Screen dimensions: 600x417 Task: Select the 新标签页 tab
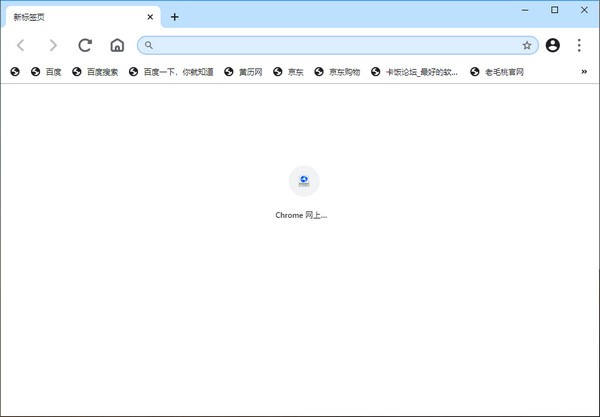(x=70, y=17)
